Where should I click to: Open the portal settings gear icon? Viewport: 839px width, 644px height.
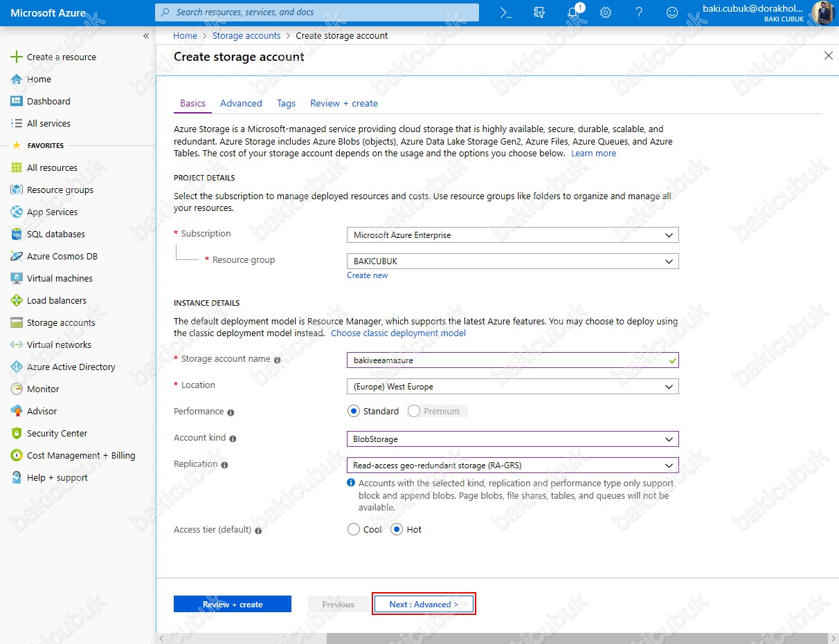click(x=606, y=12)
